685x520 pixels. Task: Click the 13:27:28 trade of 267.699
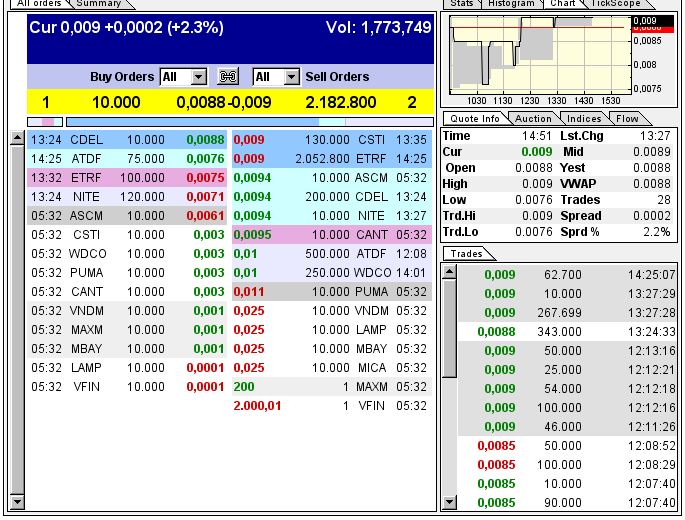(x=567, y=313)
